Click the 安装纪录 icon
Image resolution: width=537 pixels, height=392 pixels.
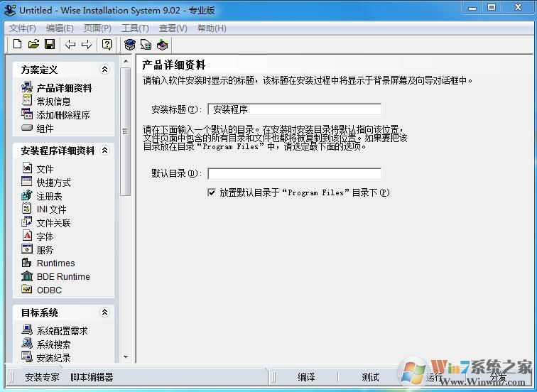coord(27,356)
